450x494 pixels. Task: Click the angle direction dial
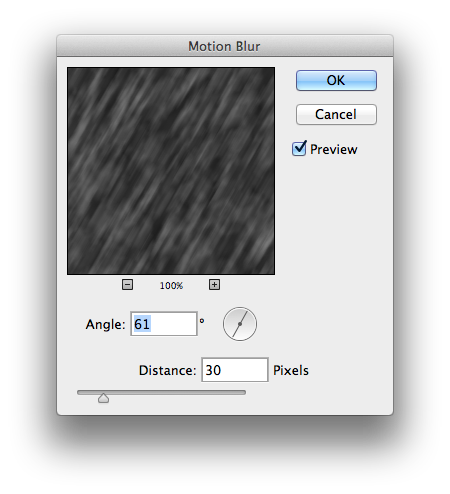click(240, 324)
